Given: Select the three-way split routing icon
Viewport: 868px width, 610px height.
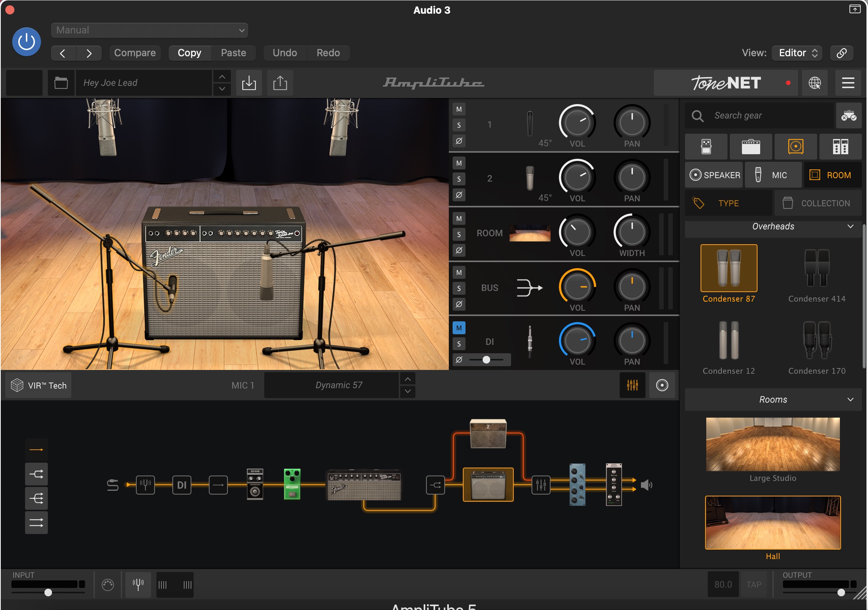Looking at the screenshot, I should click(36, 498).
